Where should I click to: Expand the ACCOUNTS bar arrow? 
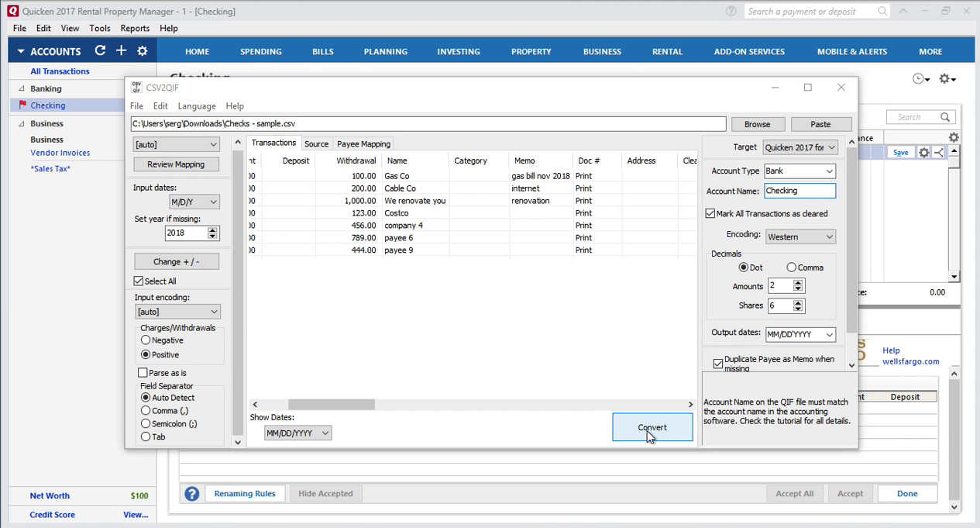(21, 51)
